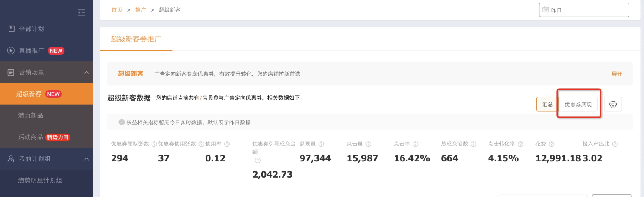The image size is (644, 197).
Task: Select the 汇总 view toggle
Action: [547, 104]
